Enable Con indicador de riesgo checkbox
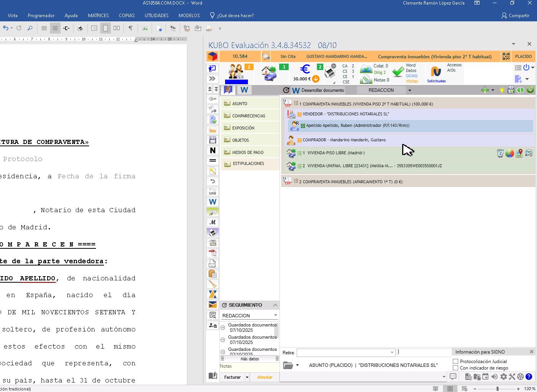The width and height of the screenshot is (537, 392). 455,368
